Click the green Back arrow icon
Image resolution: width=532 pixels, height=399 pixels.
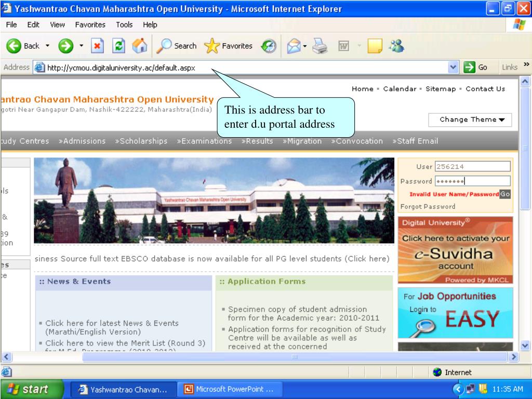coord(14,46)
